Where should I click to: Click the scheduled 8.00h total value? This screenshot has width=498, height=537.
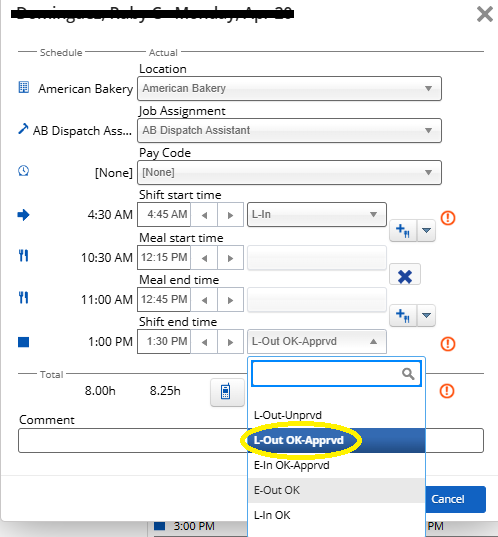(100, 391)
